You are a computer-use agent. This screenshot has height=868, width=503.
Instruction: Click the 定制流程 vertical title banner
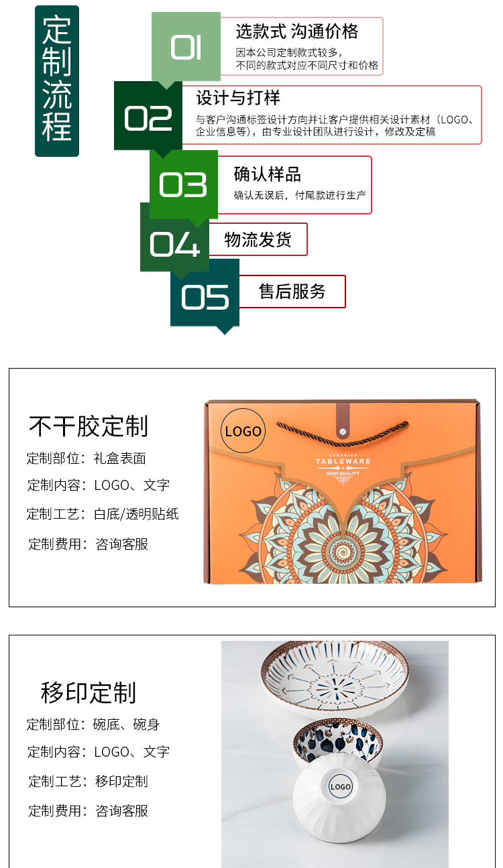click(57, 81)
